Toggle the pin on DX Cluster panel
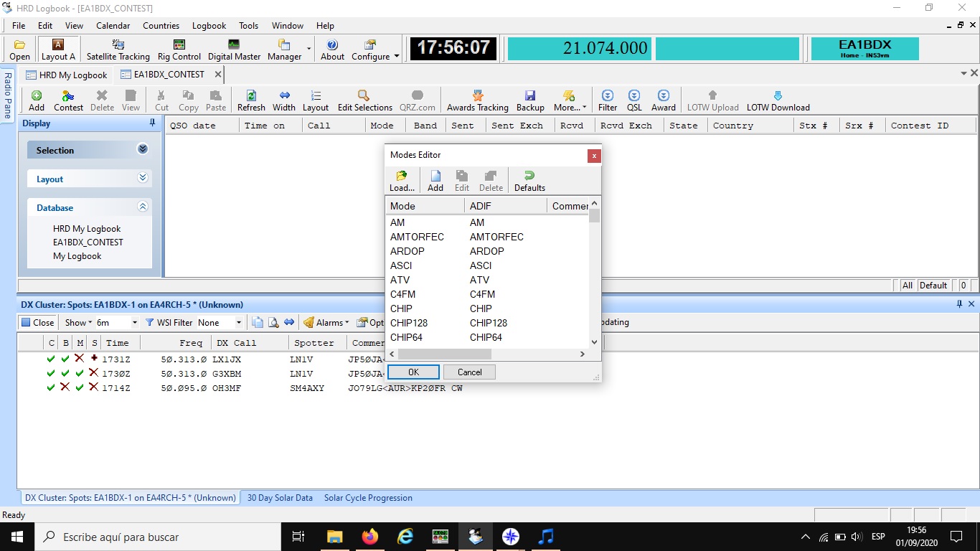Image resolution: width=980 pixels, height=551 pixels. point(959,304)
